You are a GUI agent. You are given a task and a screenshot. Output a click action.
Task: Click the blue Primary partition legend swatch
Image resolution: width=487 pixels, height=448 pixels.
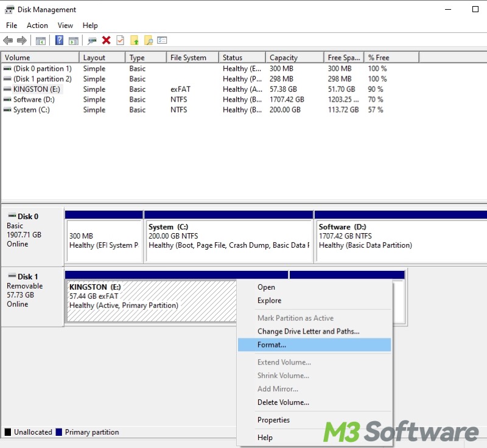(x=58, y=432)
